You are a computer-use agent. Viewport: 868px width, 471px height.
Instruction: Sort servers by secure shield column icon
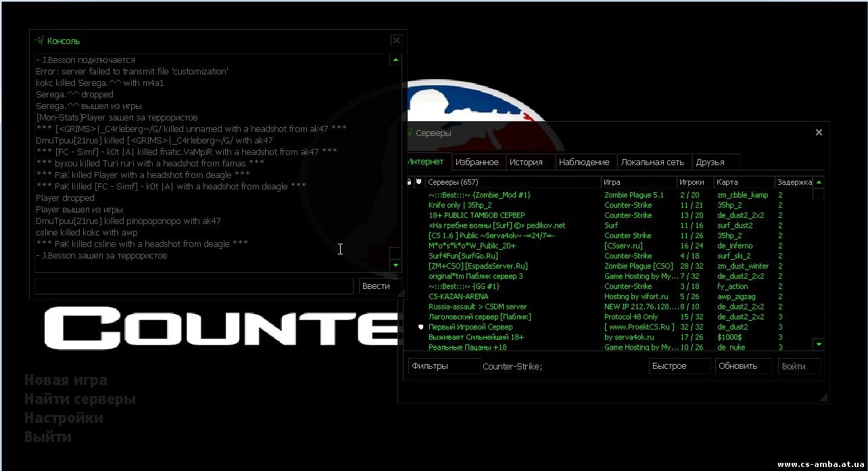[419, 182]
